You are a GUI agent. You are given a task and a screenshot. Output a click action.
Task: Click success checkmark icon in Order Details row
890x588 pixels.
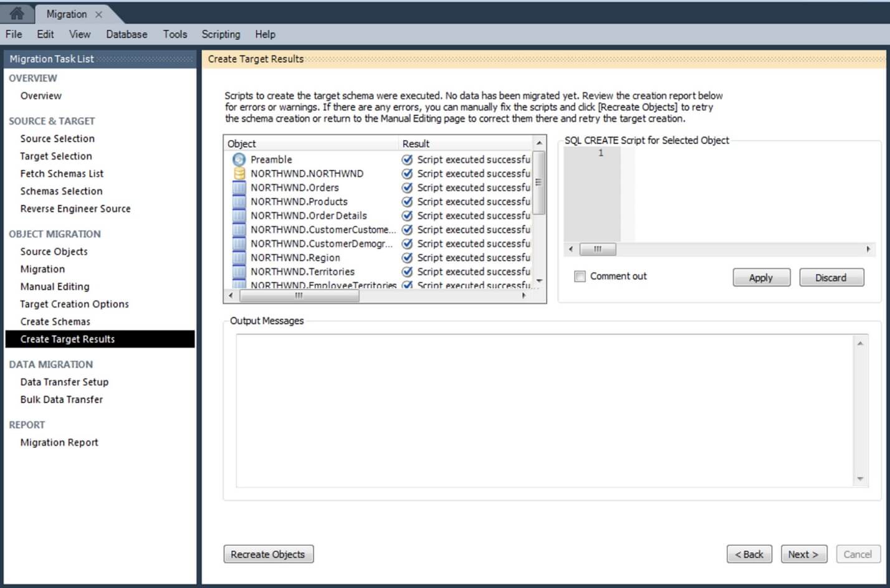coord(407,216)
